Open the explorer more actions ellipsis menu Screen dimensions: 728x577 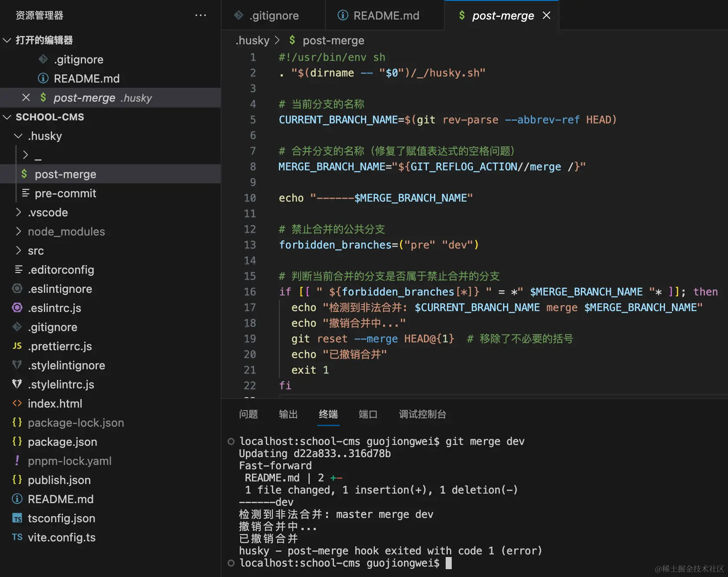pos(200,15)
